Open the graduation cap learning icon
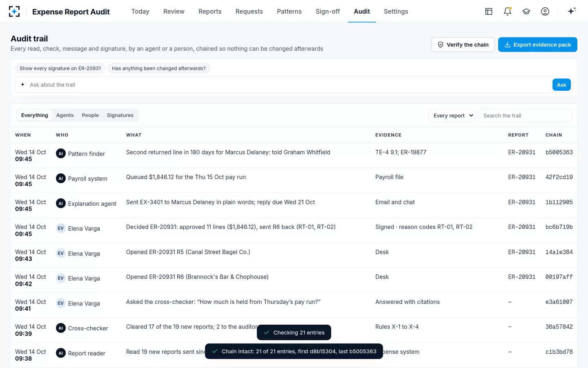The image size is (588, 368). [526, 11]
